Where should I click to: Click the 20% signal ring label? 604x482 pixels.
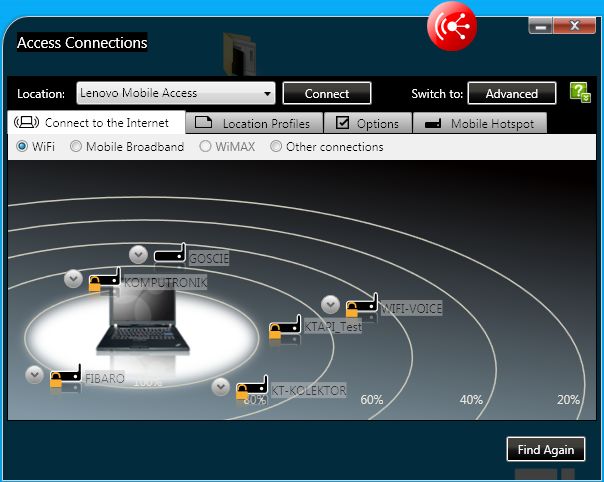click(x=568, y=400)
